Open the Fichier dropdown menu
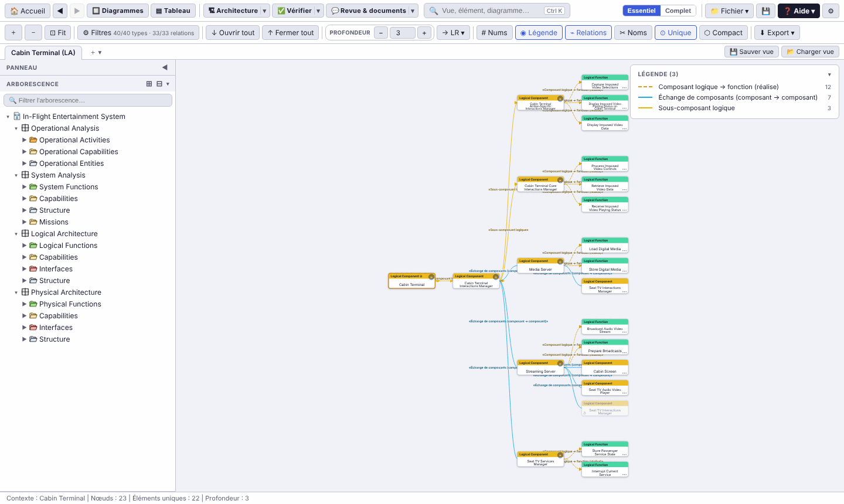 tap(729, 11)
